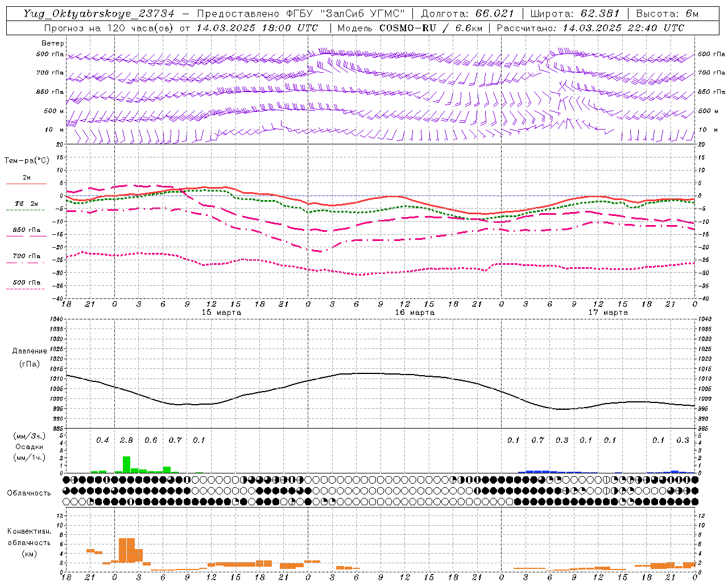Click the '850 гПа' entry in the temperature legend

coord(27,230)
